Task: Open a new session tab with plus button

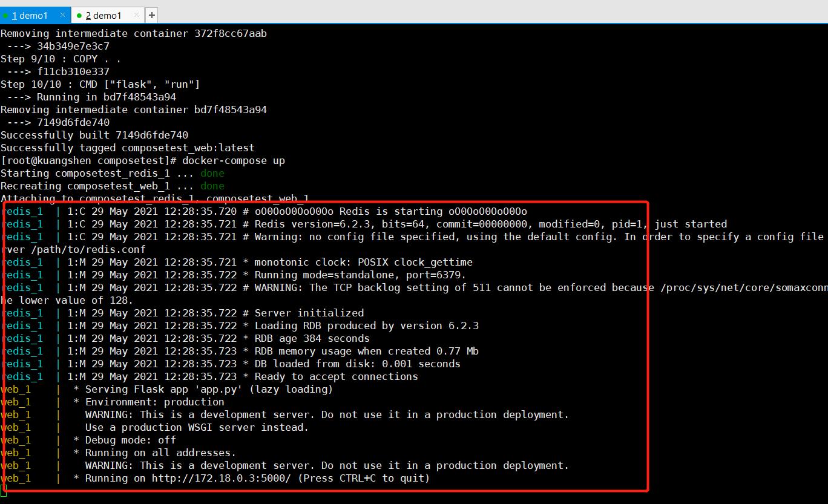Action: click(x=151, y=15)
